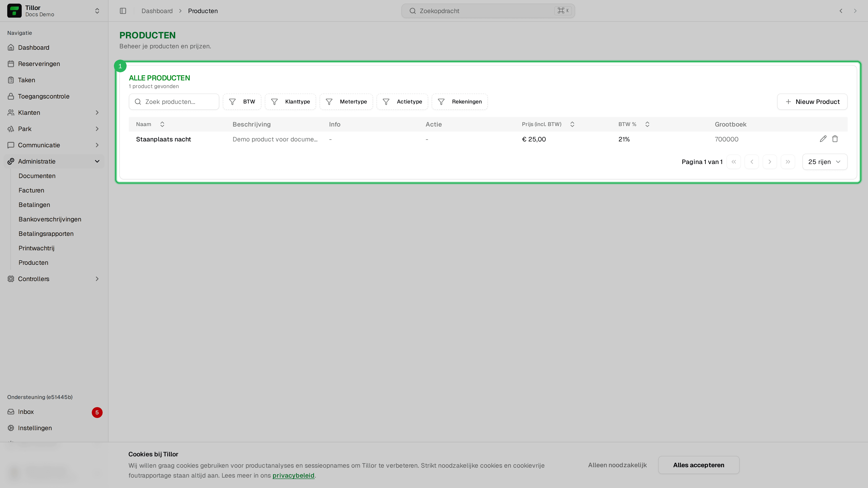This screenshot has height=488, width=868.
Task: Delete Staanplaats nacht using trash icon
Action: 835,139
